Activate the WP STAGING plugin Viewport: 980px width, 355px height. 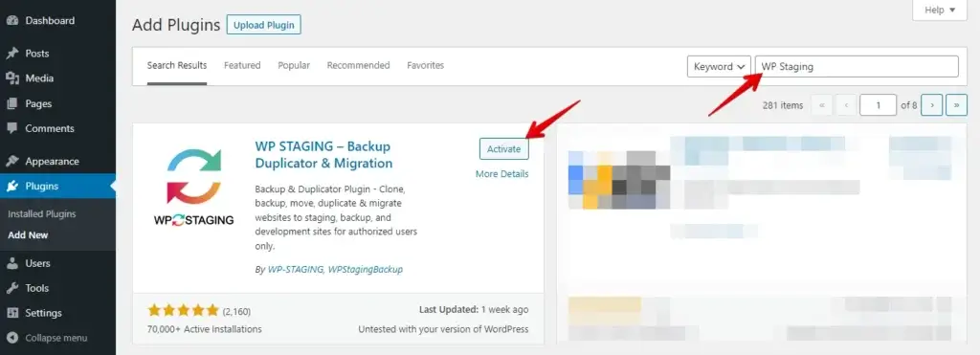[x=503, y=148]
